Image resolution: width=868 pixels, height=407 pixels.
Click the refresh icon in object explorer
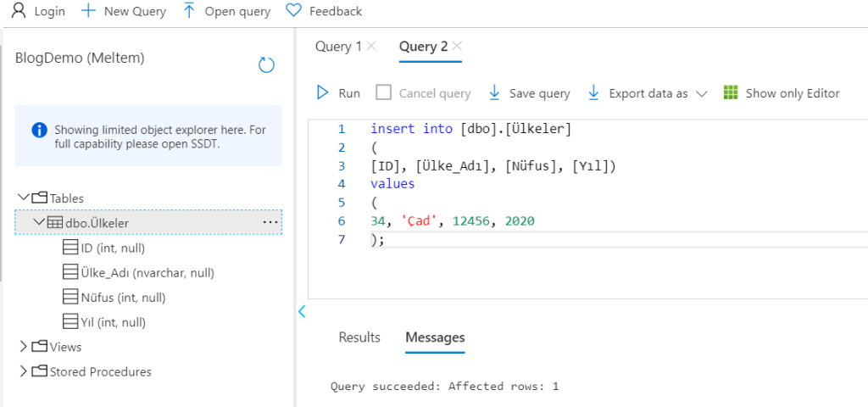coord(266,65)
